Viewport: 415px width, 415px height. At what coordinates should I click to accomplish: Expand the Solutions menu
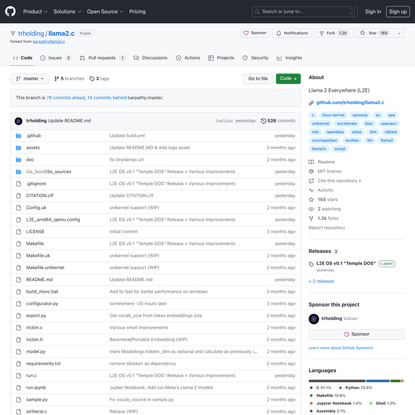pyautogui.click(x=67, y=11)
